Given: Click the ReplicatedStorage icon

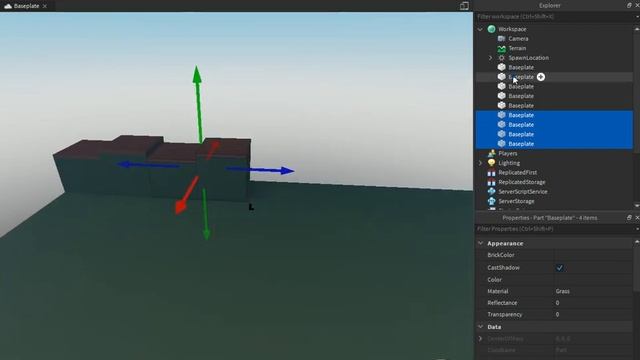Looking at the screenshot, I should (x=491, y=182).
